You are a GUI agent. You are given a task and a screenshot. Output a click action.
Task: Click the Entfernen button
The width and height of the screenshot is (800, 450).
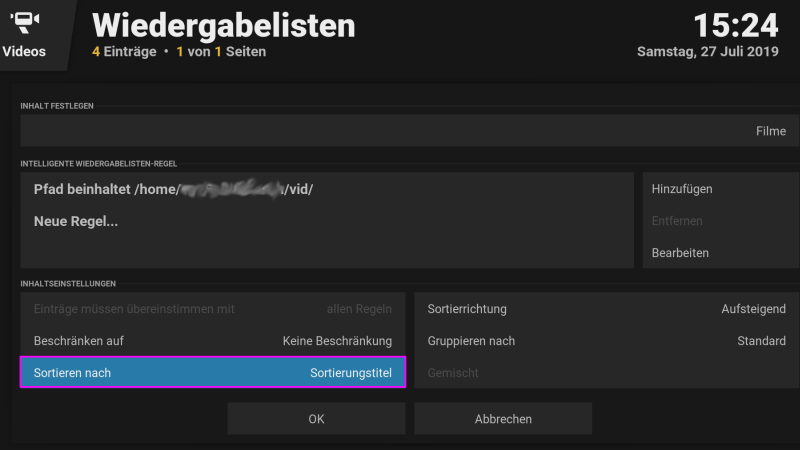tap(720, 221)
